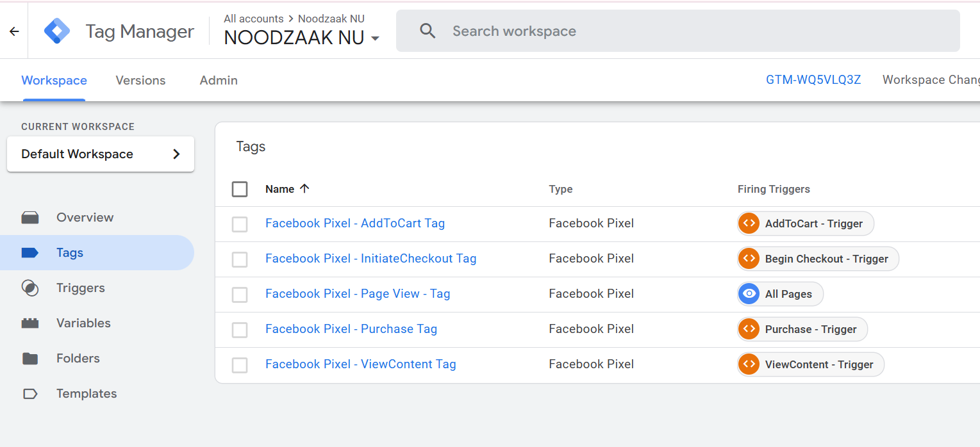Click the Tag Manager title text
The width and height of the screenshot is (980, 447).
point(140,31)
